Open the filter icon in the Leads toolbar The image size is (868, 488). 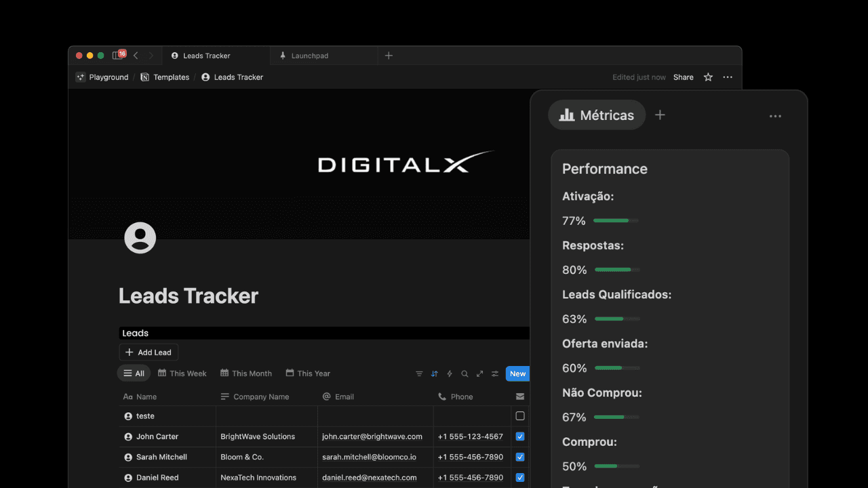coord(419,373)
